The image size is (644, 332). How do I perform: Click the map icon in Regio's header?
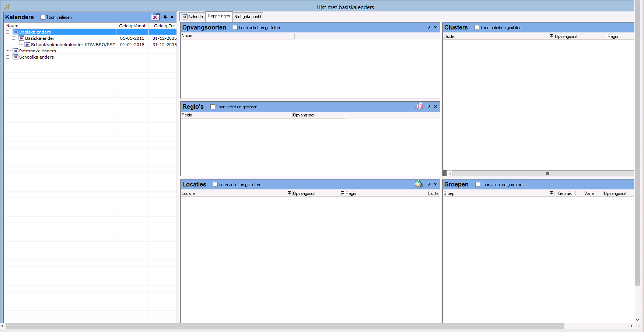point(419,106)
